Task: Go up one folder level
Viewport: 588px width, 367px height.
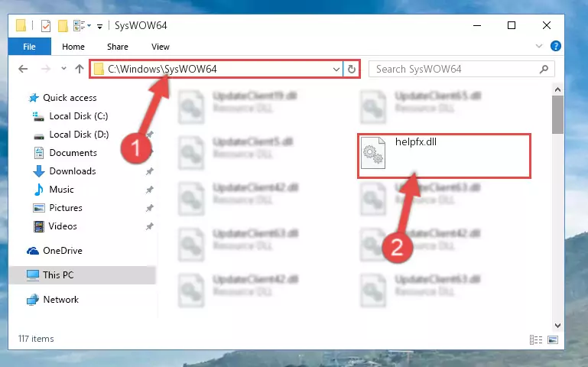Action: (x=79, y=69)
